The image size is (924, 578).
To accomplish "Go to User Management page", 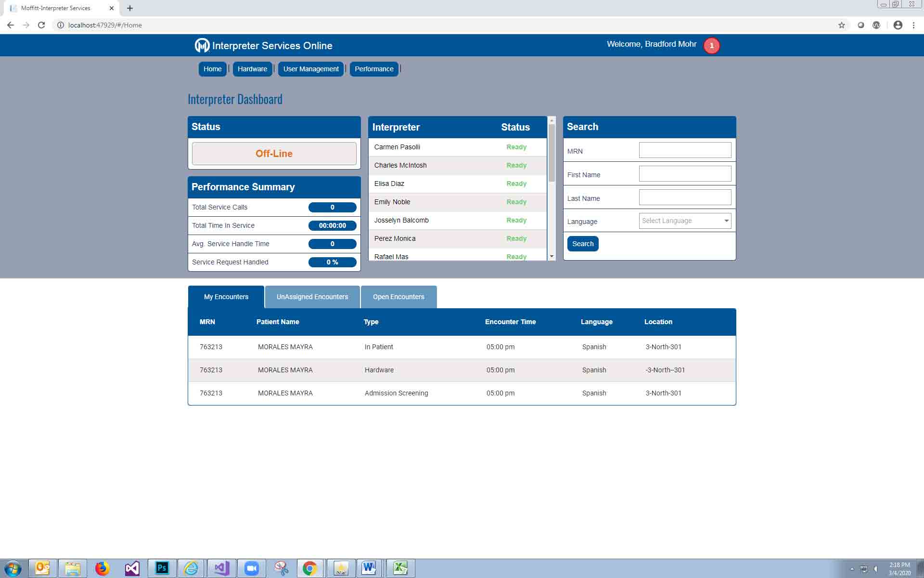I will (310, 69).
